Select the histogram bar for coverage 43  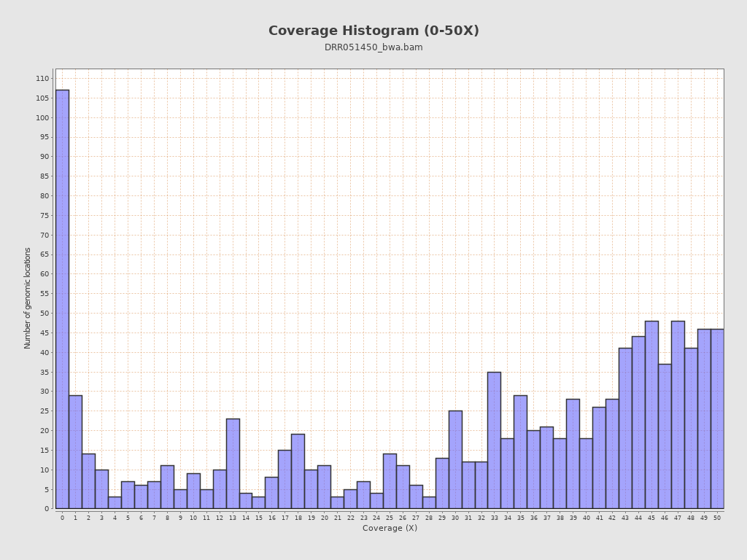(625, 429)
